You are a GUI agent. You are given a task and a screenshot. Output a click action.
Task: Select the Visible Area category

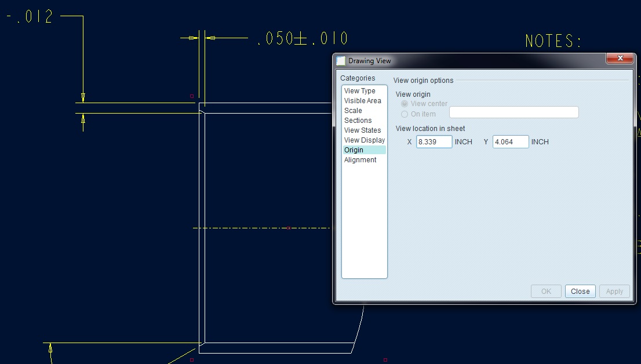tap(362, 100)
